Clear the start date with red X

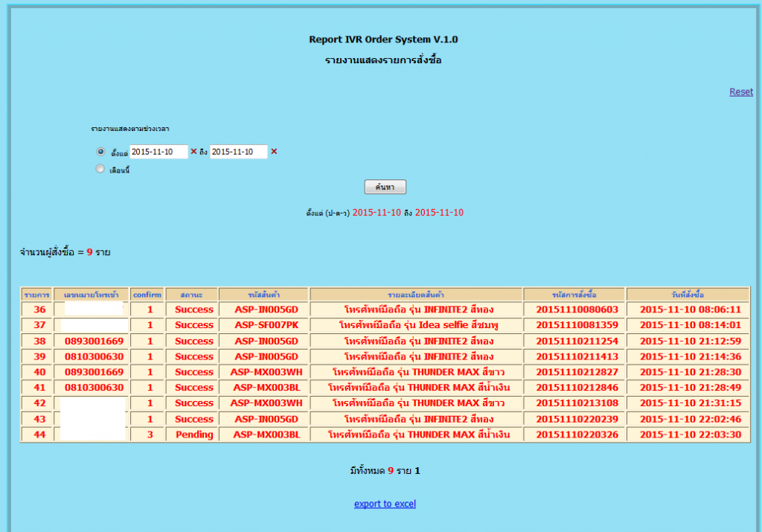click(193, 152)
